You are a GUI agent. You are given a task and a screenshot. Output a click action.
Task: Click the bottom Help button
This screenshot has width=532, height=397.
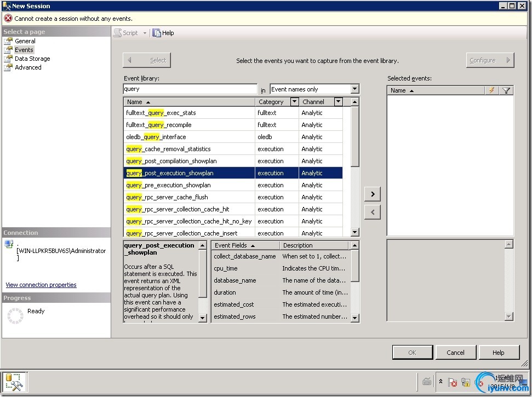click(x=499, y=353)
